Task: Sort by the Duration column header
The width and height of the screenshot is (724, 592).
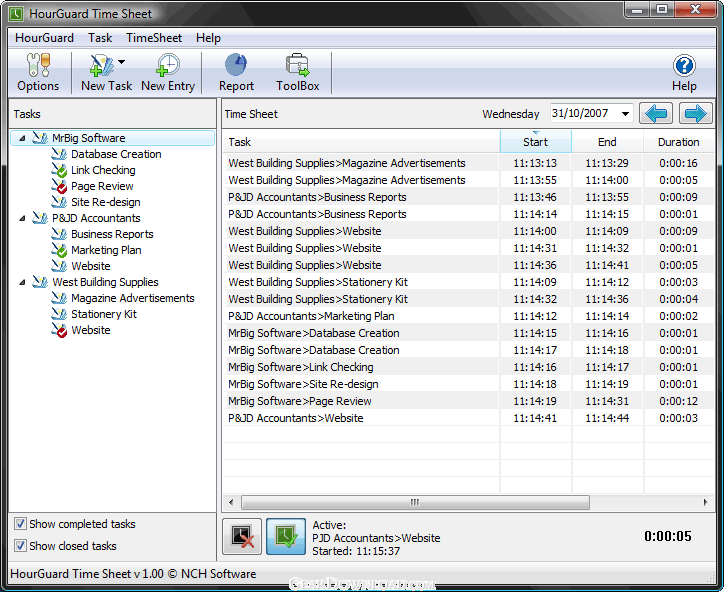Action: tap(678, 142)
